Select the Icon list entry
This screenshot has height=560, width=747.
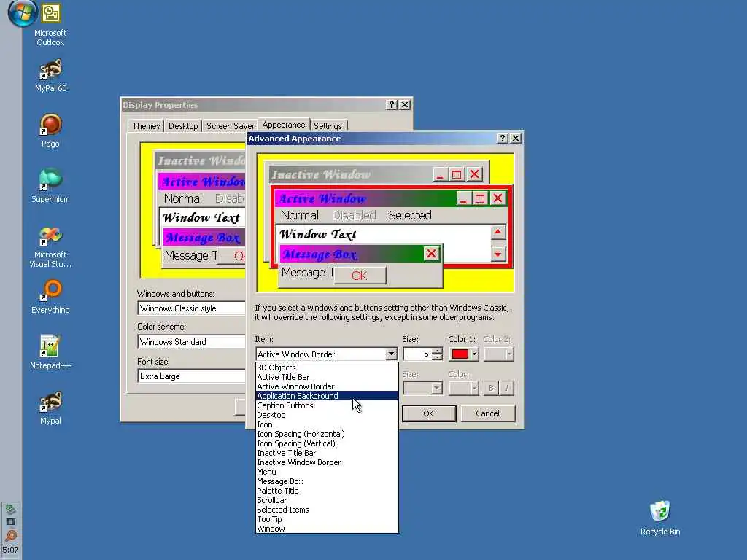[x=327, y=425]
